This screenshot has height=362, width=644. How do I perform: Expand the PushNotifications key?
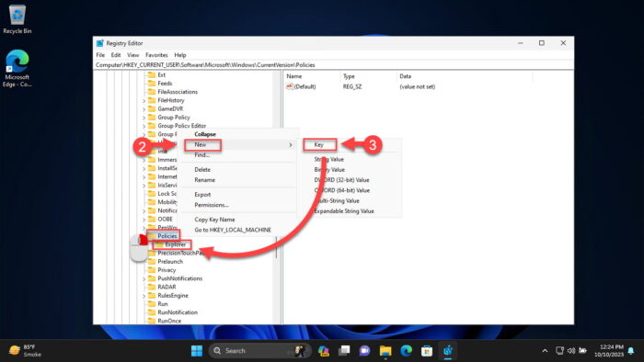144,278
